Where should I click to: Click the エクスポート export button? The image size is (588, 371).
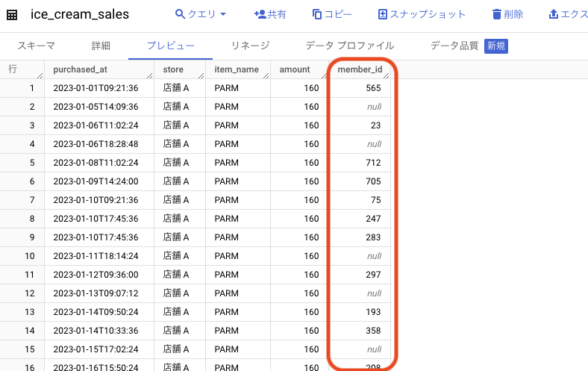pyautogui.click(x=568, y=14)
